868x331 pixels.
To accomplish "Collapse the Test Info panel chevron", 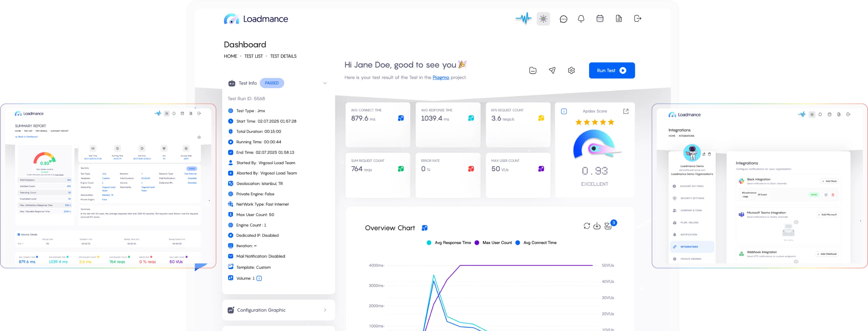I will coord(325,83).
